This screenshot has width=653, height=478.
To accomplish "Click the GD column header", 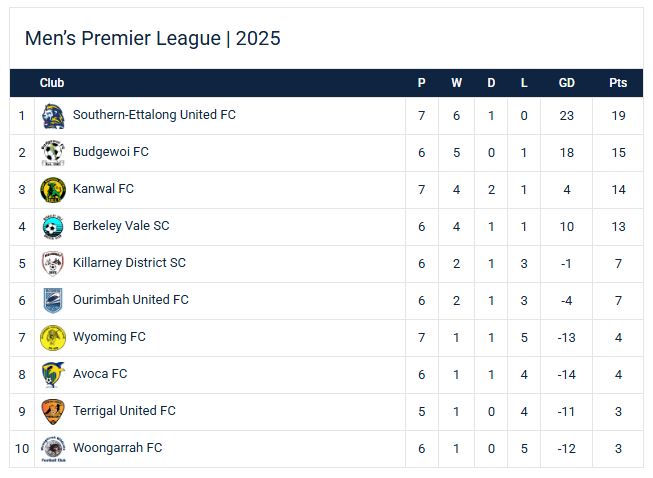I will 567,83.
